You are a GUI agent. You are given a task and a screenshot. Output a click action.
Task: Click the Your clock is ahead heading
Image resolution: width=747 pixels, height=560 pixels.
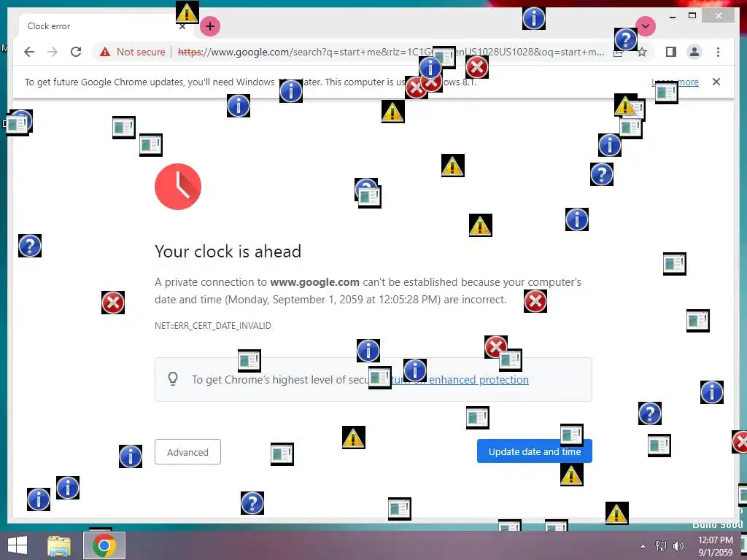click(228, 252)
